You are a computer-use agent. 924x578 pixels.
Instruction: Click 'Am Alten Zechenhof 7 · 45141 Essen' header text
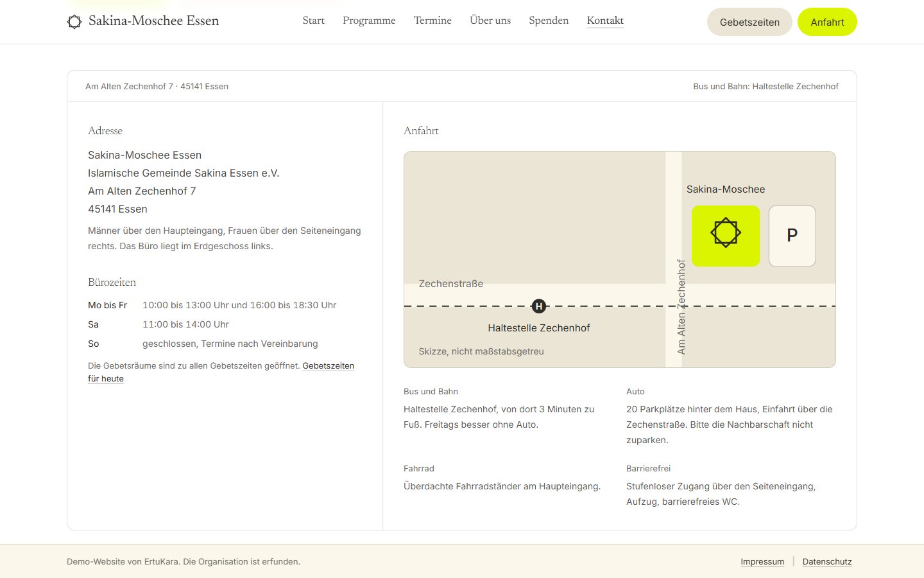click(157, 87)
